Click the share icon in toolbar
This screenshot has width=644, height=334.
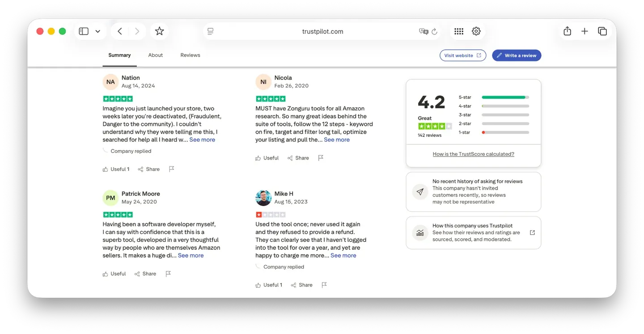(567, 31)
